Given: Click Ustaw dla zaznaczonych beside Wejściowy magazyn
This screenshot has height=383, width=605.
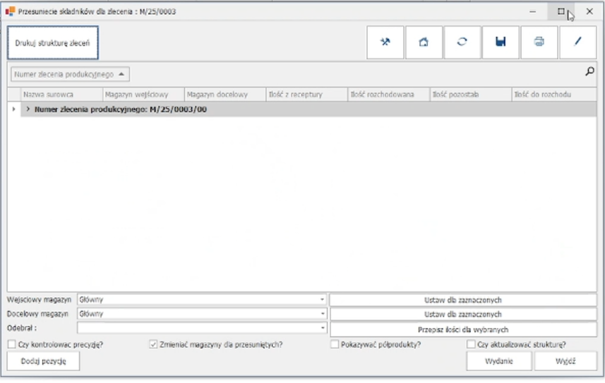Looking at the screenshot, I should tap(463, 300).
